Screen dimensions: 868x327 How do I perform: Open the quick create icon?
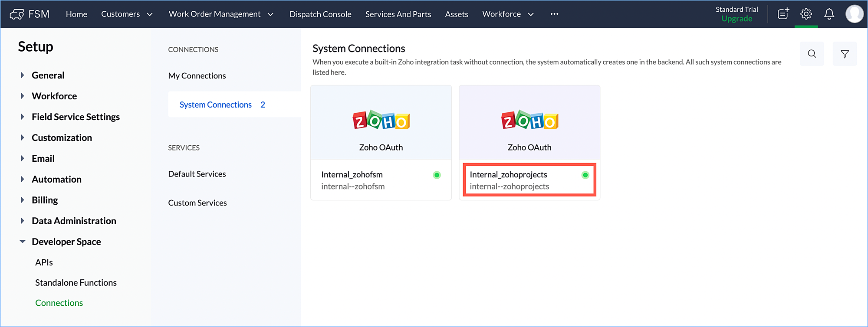[x=783, y=14]
